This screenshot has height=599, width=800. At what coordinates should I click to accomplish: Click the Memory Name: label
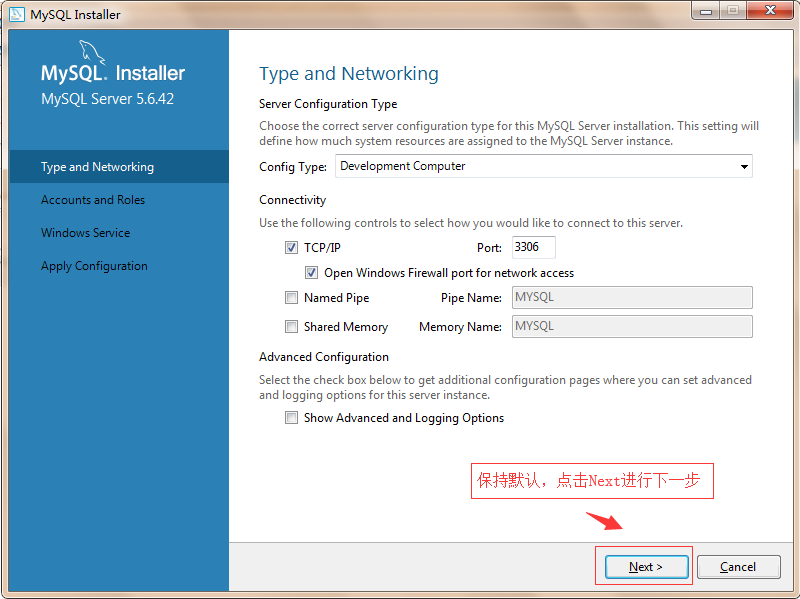tap(460, 327)
